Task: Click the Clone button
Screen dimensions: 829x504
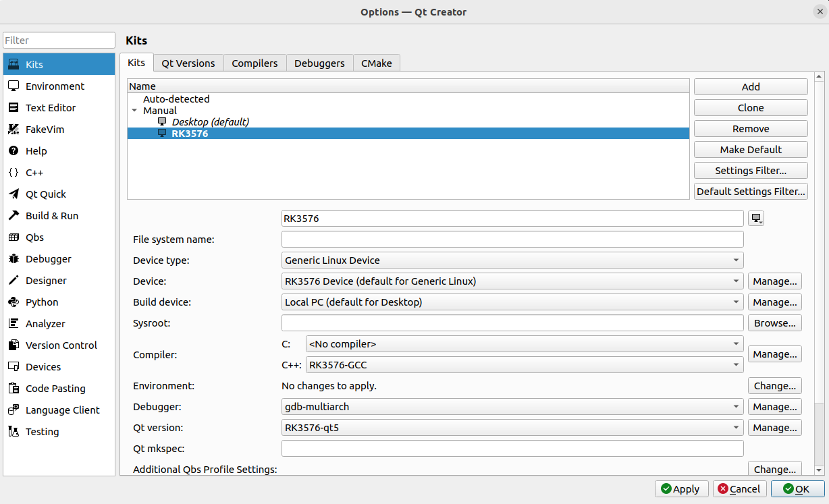Action: (x=751, y=108)
